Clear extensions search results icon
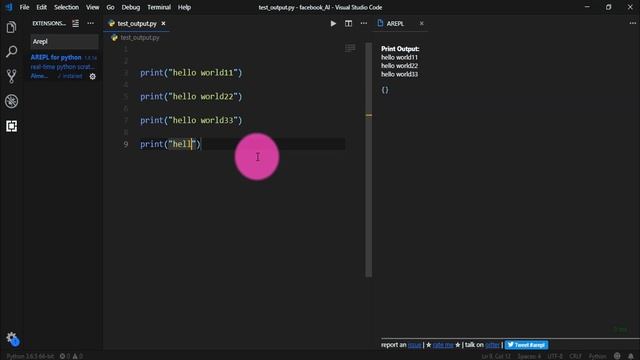This screenshot has height=360, width=640. [76, 24]
